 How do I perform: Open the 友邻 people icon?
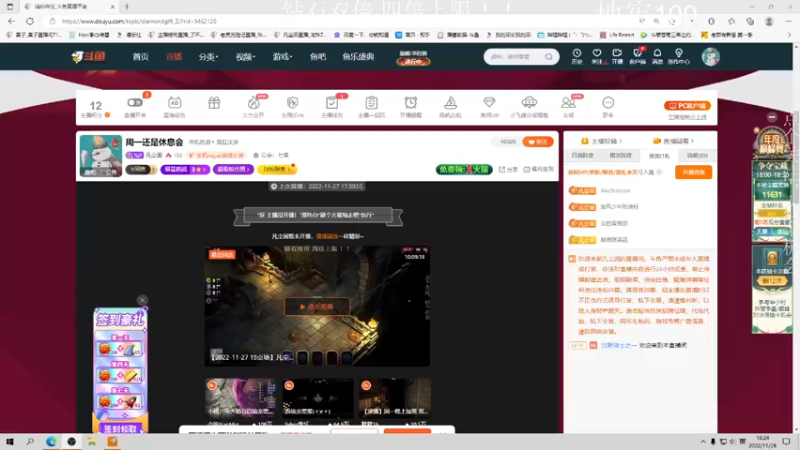point(569,106)
